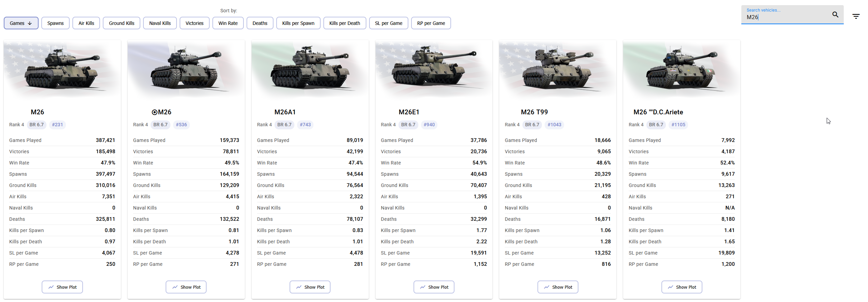Select Games Played value 159,373
This screenshot has height=302, width=868.
pos(229,140)
